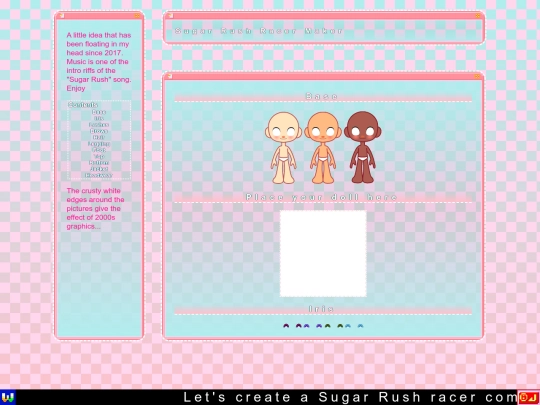
Task: Pick the dark brown base doll
Action: 362,147
